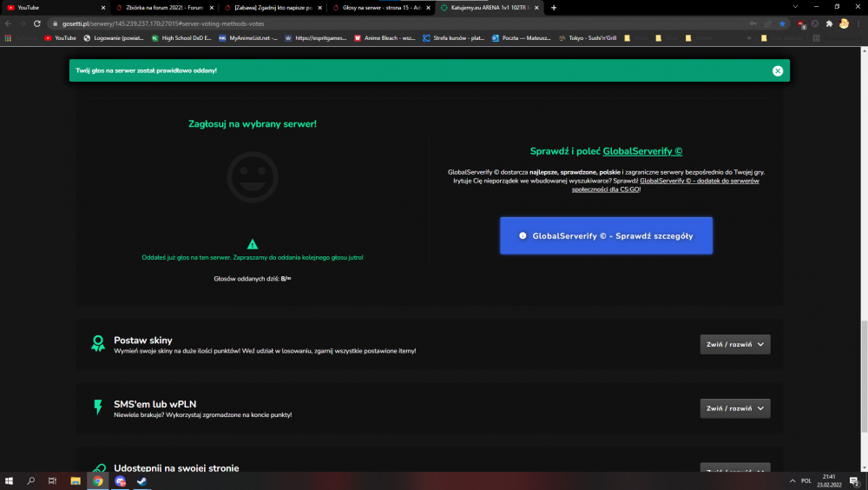The image size is (868, 490).
Task: Click the ribbon award icon beside Postaw skiny
Action: point(98,344)
